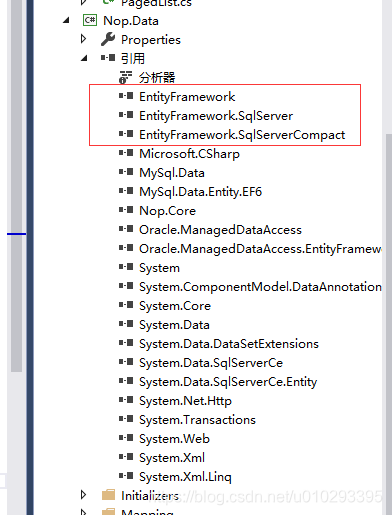Viewport: 392px width, 515px height.
Task: Click the System.Web reference icon
Action: tap(126, 438)
